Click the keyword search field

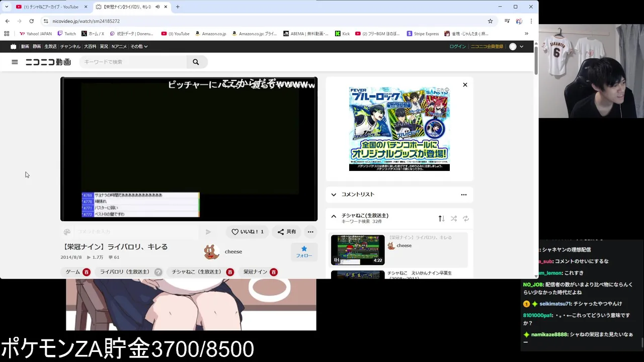133,62
